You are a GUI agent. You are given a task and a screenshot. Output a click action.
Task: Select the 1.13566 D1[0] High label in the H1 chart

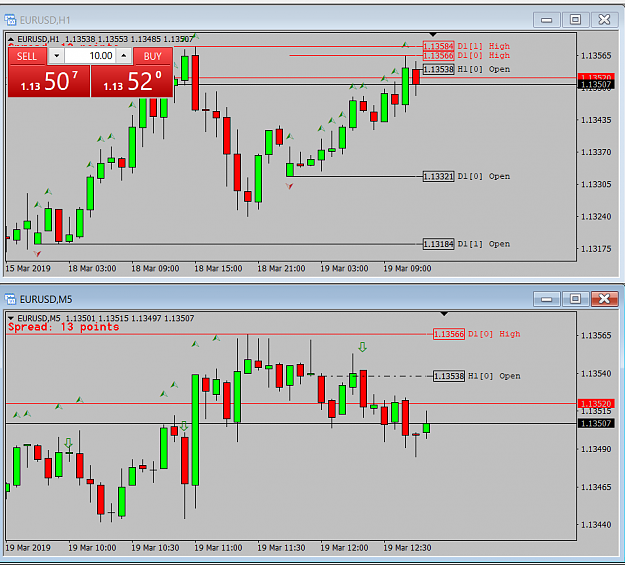click(x=466, y=55)
